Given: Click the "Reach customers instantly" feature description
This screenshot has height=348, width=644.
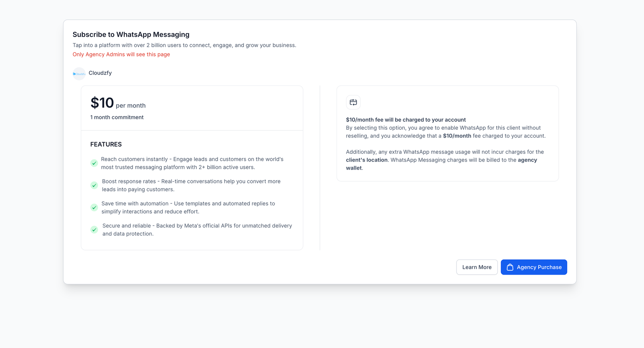Looking at the screenshot, I should 192,163.
